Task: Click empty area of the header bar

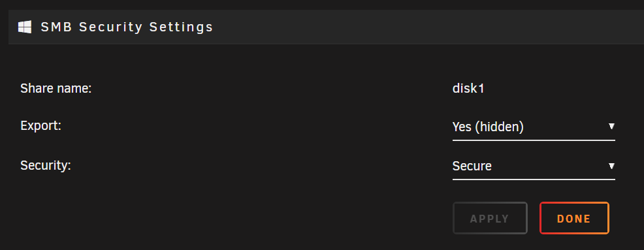Action: point(427,27)
